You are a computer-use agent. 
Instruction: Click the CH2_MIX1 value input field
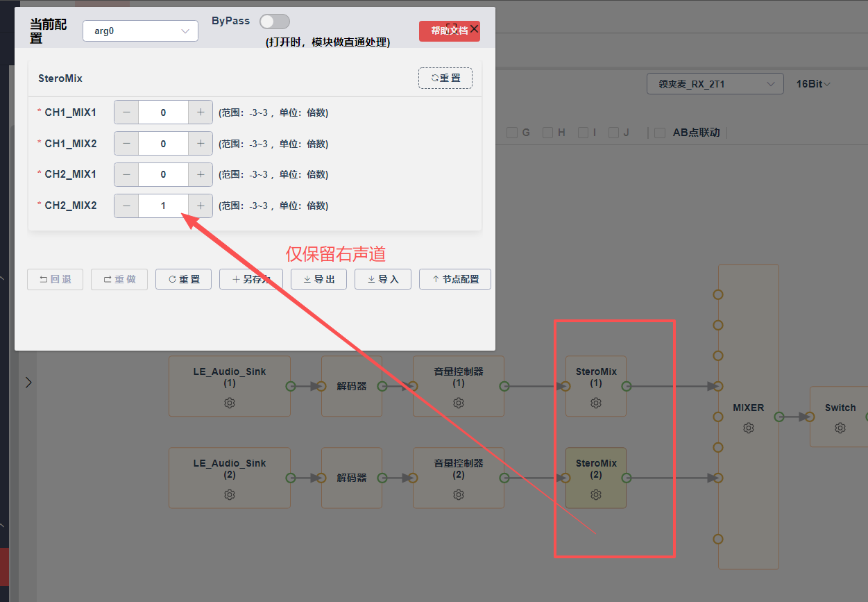pyautogui.click(x=163, y=174)
